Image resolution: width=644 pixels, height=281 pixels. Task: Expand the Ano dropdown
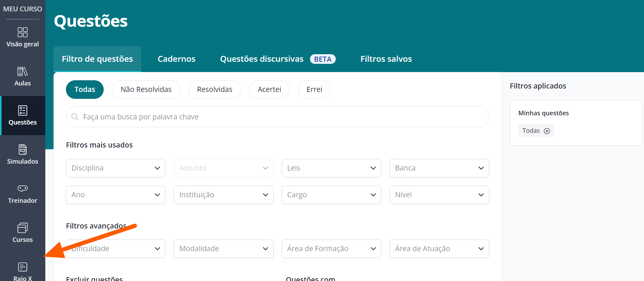[x=116, y=195]
